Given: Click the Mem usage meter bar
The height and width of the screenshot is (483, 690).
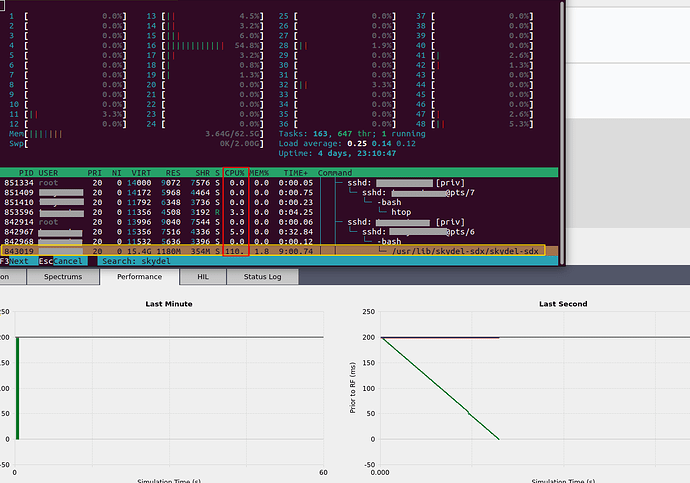Looking at the screenshot, I should coord(136,134).
